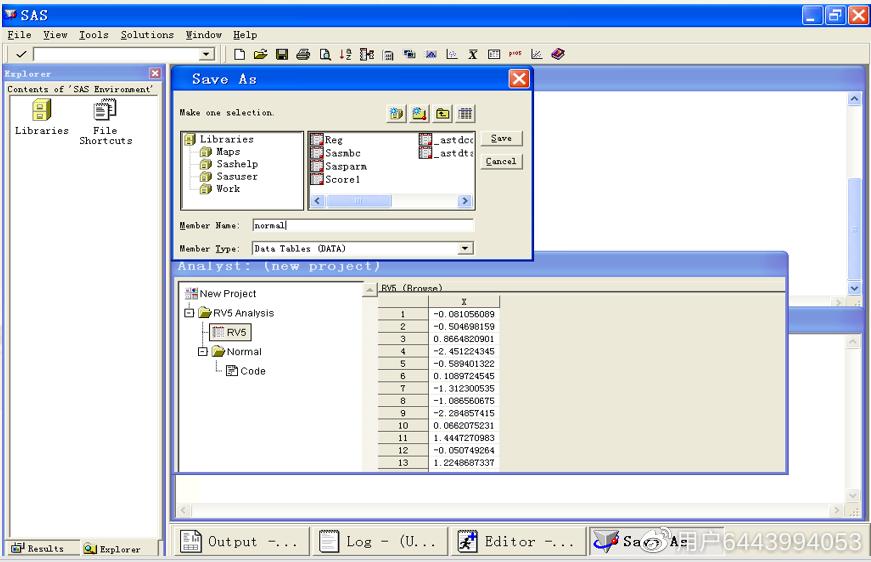Open the Solutions menu
This screenshot has width=871, height=562.
[147, 35]
